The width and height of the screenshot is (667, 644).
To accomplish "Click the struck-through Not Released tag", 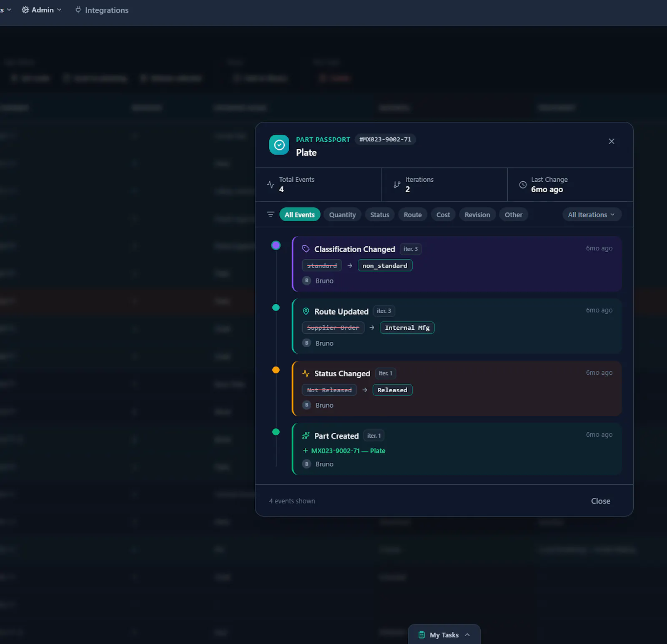I will [329, 390].
